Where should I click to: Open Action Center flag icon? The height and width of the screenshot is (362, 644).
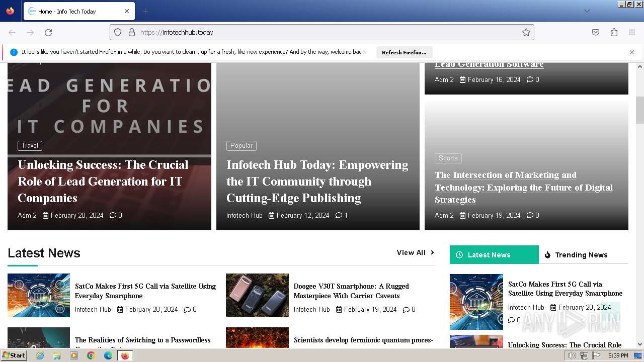[x=597, y=355]
